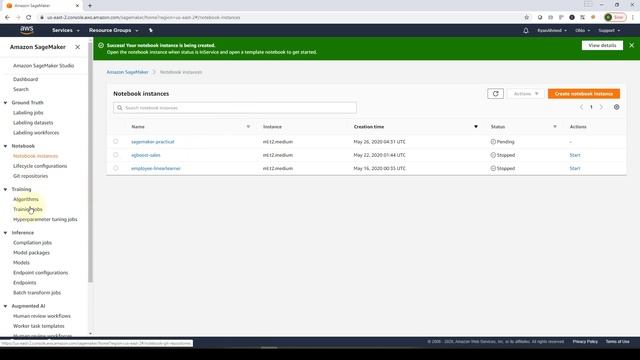Screen dimensions: 640x360
Task: Open Chrome's three-dot menu
Action: point(633,17)
